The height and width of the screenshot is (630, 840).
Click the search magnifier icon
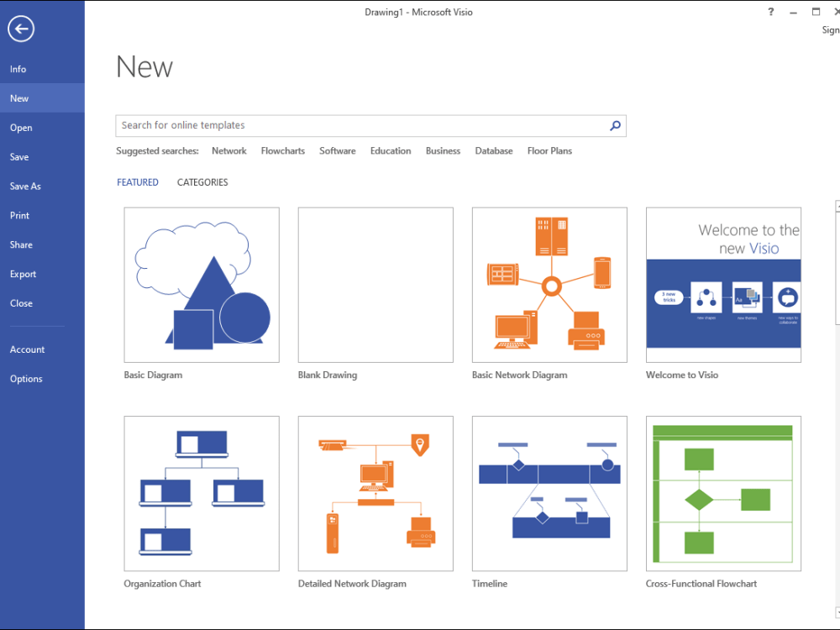[615, 125]
